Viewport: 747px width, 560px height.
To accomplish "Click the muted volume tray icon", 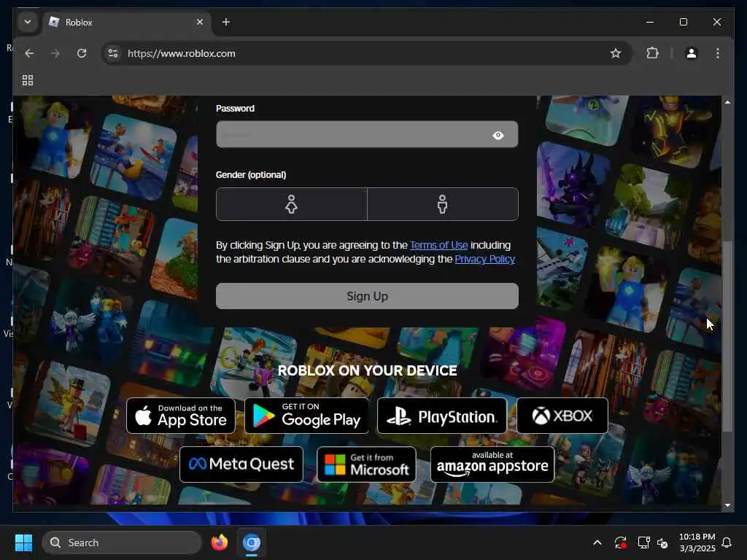I will coord(662,542).
